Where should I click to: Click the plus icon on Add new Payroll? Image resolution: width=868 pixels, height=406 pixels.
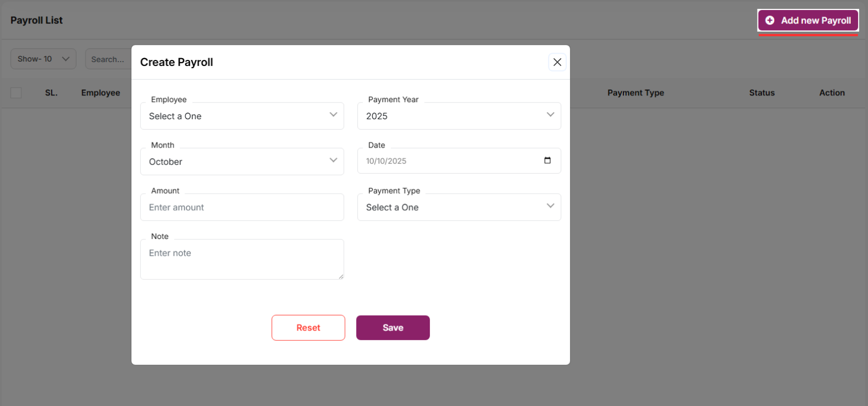pos(770,21)
